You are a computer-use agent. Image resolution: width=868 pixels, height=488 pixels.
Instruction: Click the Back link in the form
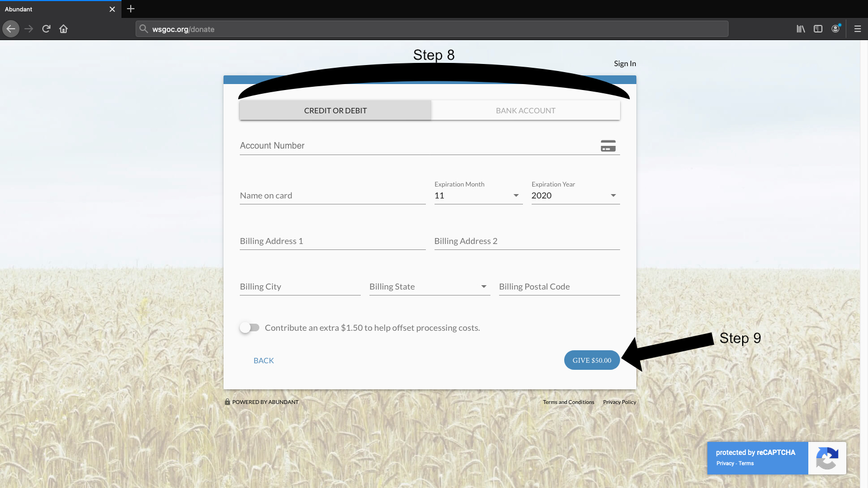click(x=264, y=361)
